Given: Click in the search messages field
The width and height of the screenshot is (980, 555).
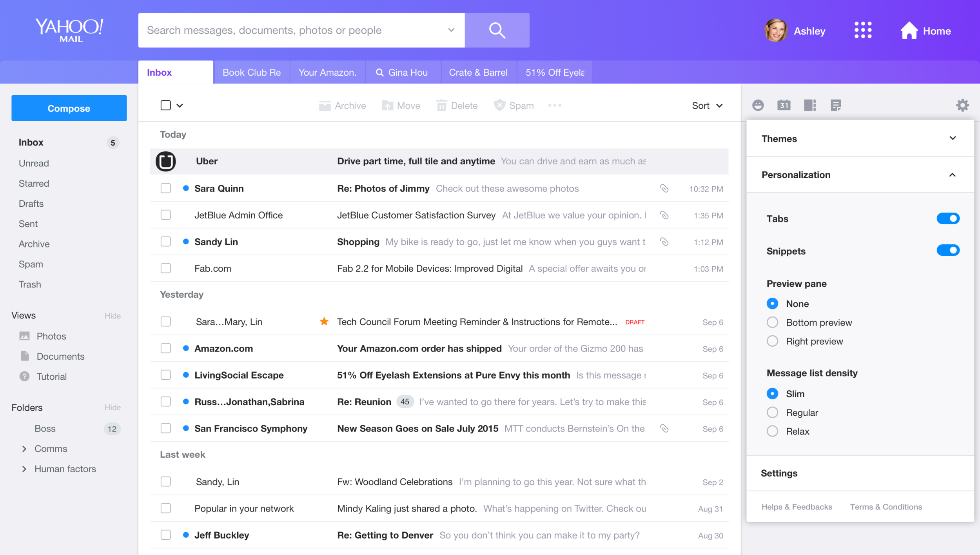Looking at the screenshot, I should [x=294, y=30].
